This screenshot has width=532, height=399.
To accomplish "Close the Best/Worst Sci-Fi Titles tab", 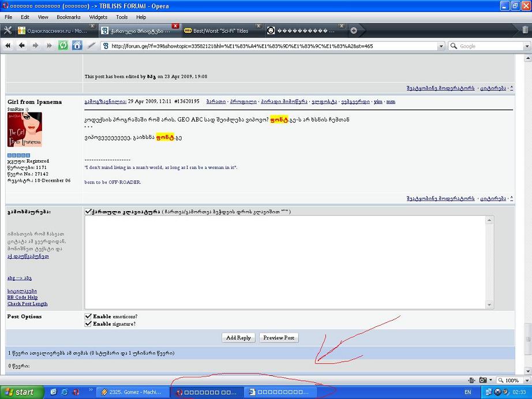I will (258, 26).
